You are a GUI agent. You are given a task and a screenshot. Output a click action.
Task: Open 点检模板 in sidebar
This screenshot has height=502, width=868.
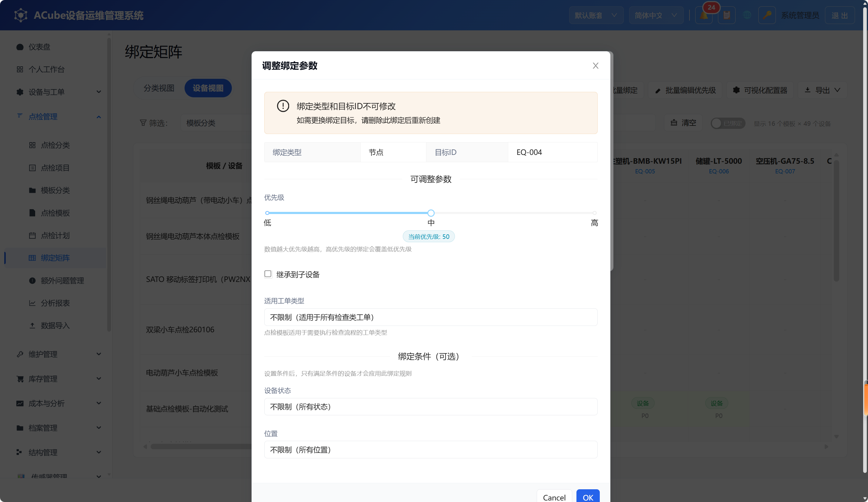pos(55,213)
